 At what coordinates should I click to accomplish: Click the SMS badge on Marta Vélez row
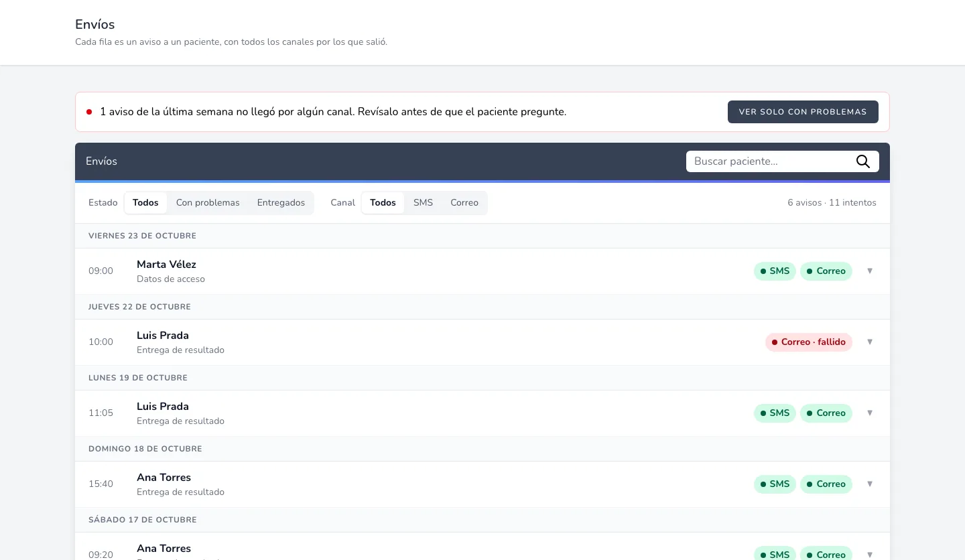click(775, 271)
